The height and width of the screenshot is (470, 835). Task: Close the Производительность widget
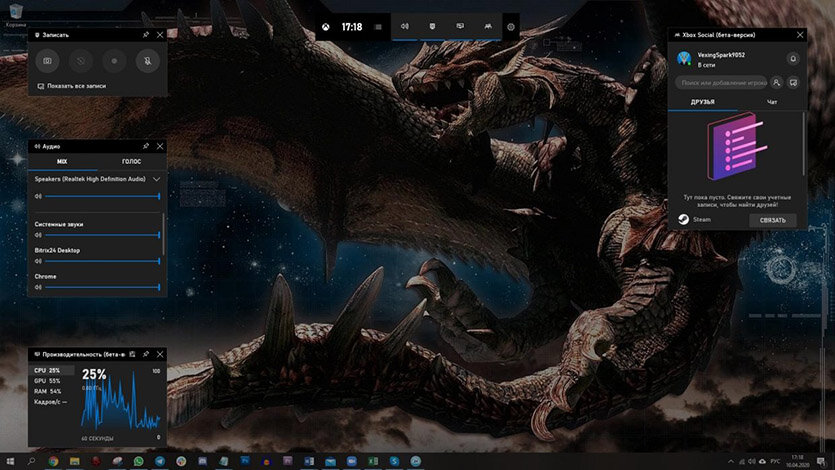tap(160, 354)
